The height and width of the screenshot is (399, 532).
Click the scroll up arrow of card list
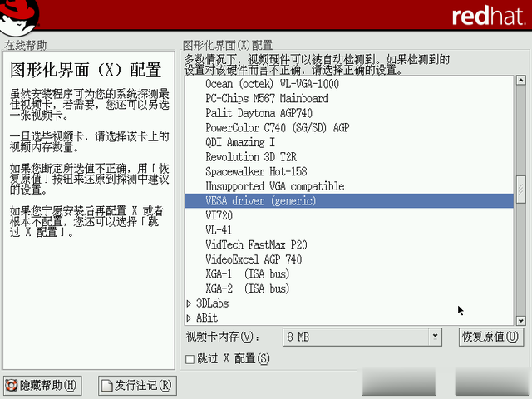point(521,80)
